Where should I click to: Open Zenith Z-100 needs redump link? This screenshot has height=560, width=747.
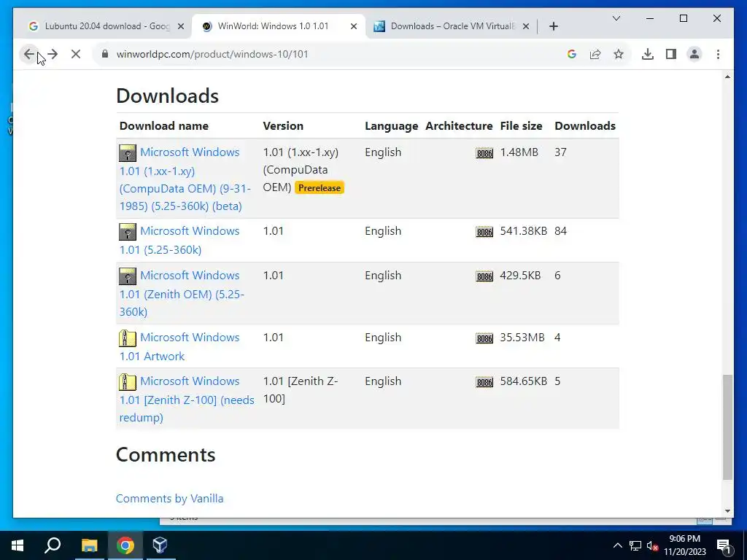[x=187, y=399]
